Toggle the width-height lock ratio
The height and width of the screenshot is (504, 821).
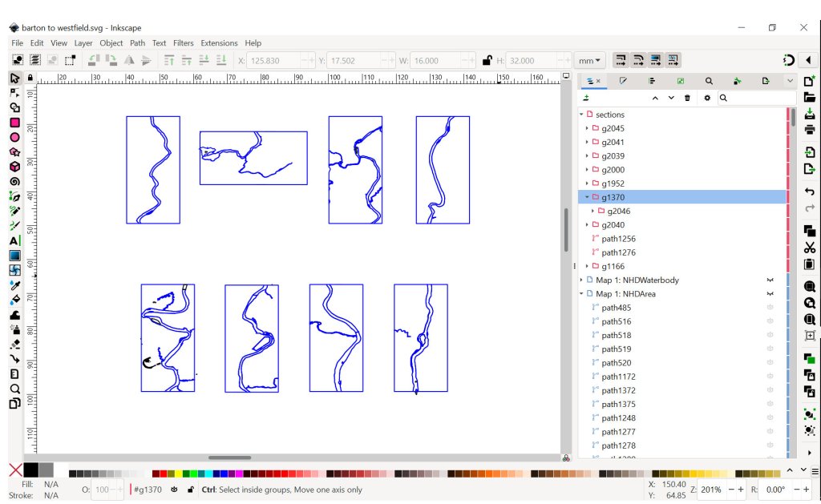click(486, 60)
